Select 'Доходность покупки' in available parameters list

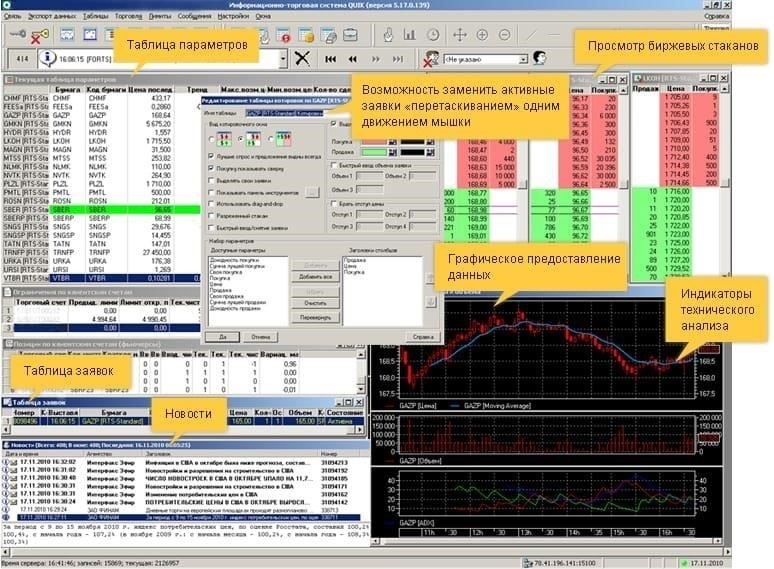pyautogui.click(x=234, y=260)
